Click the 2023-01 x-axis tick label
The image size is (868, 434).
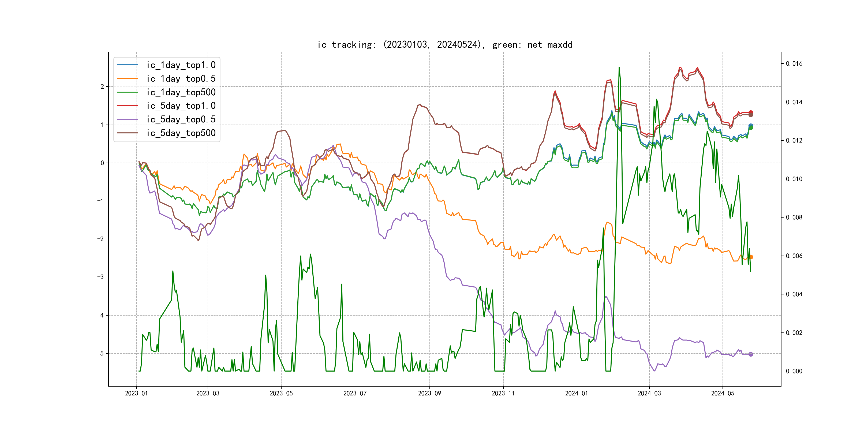tap(136, 393)
